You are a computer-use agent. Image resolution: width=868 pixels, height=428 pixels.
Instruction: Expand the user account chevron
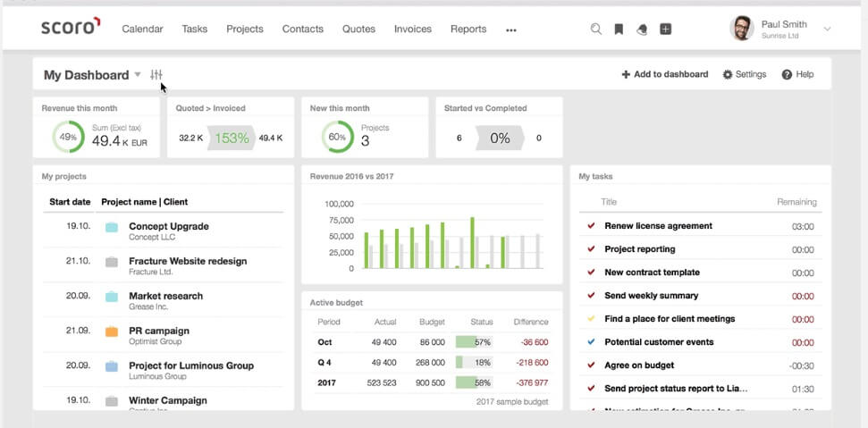click(827, 29)
